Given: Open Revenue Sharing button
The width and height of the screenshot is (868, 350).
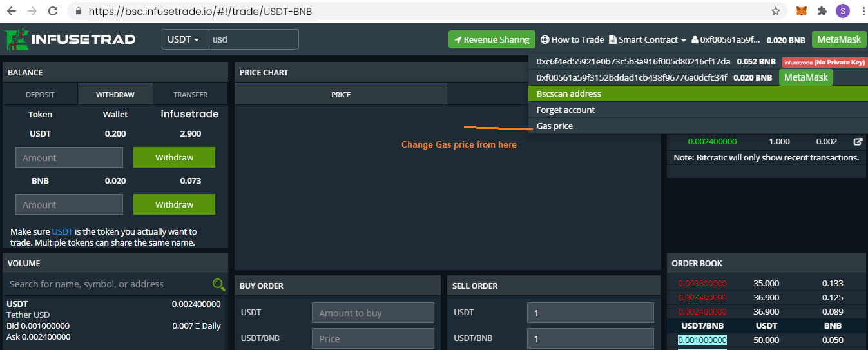Looking at the screenshot, I should (x=492, y=39).
